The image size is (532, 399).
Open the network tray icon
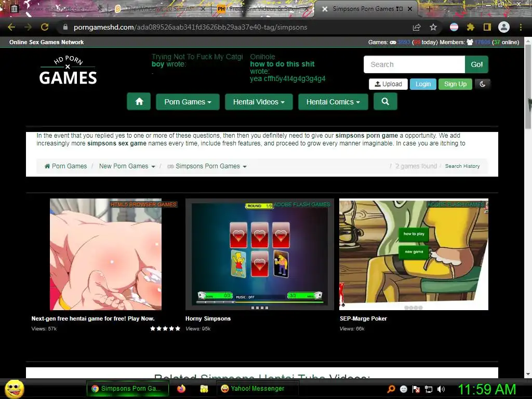(x=429, y=389)
